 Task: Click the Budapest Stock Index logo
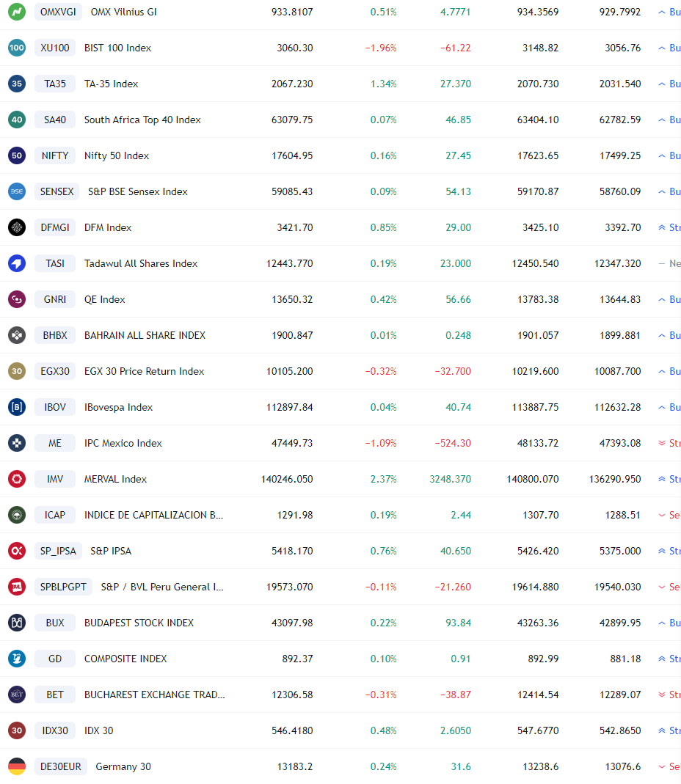click(17, 623)
